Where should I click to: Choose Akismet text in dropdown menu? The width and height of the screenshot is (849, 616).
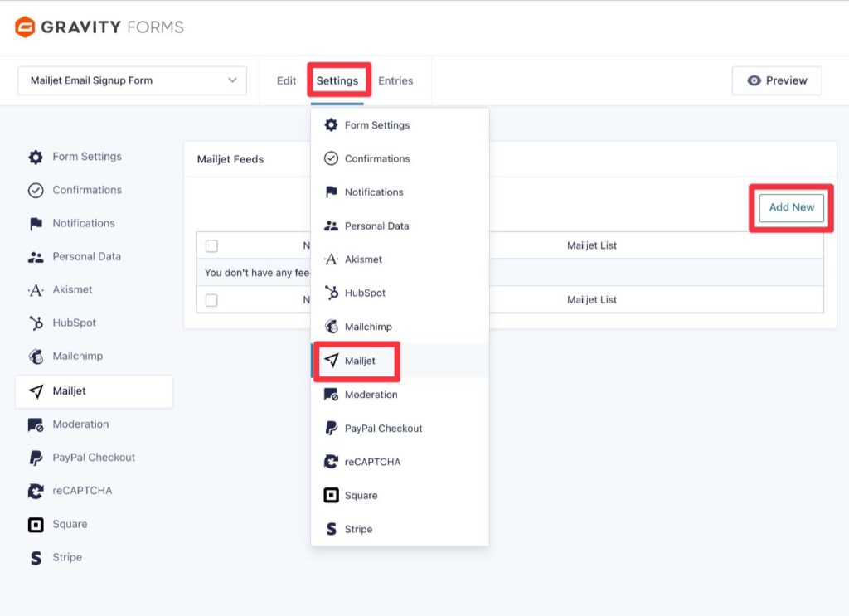(x=363, y=259)
